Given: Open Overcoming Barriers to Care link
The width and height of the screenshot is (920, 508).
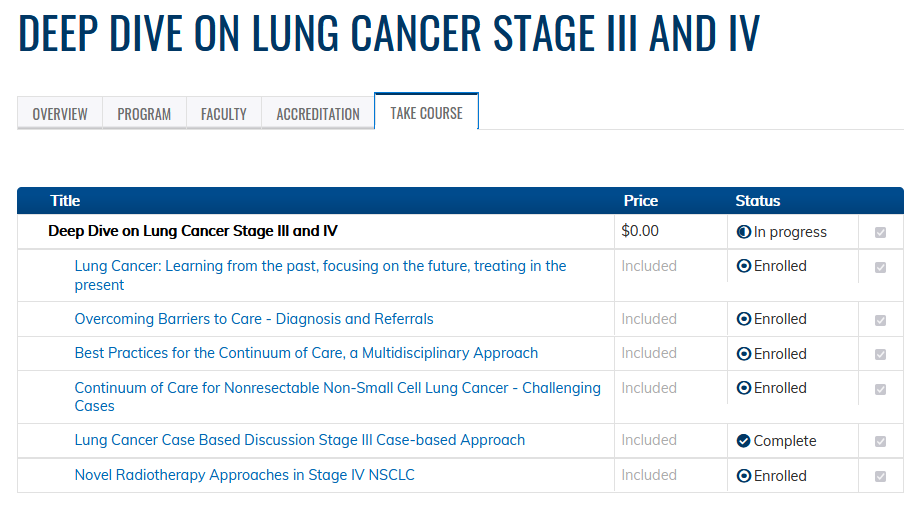Looking at the screenshot, I should (254, 319).
